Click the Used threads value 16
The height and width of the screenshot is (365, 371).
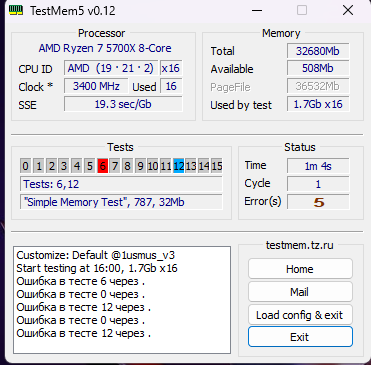pyautogui.click(x=171, y=86)
